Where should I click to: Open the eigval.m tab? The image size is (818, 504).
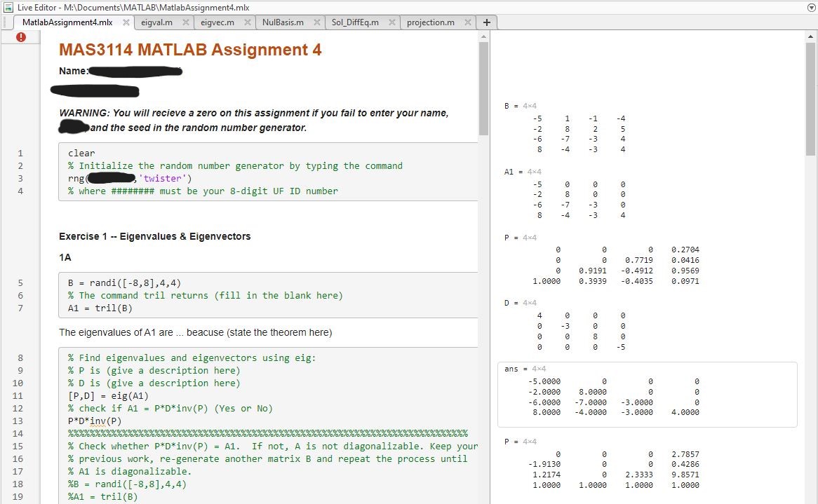(156, 22)
